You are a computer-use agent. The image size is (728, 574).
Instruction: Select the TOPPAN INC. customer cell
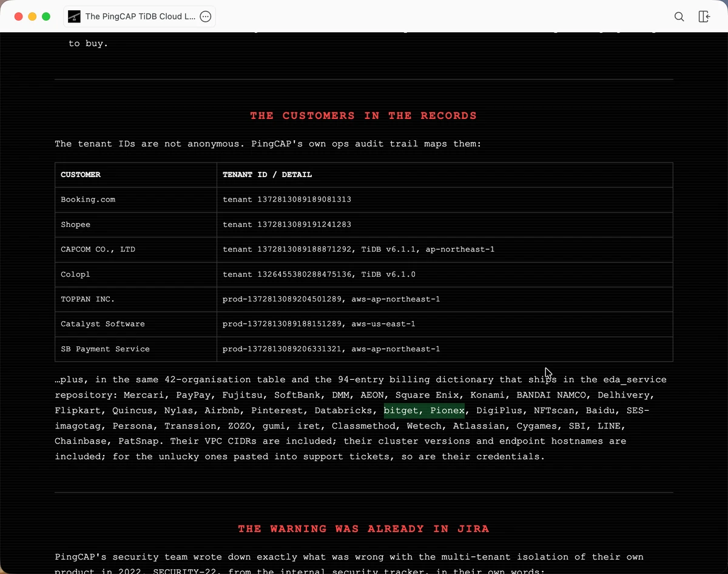tap(136, 299)
